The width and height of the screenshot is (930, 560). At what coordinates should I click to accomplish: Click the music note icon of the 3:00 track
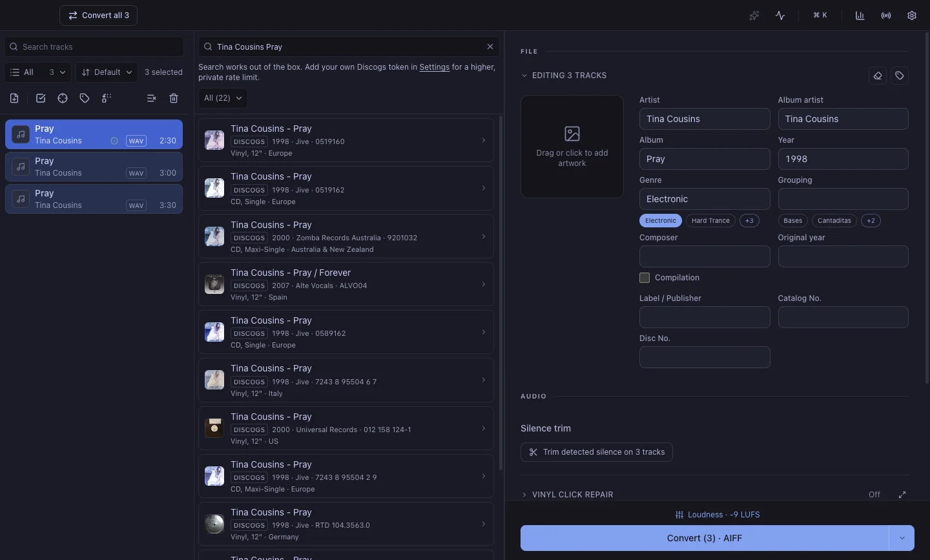[x=21, y=167]
